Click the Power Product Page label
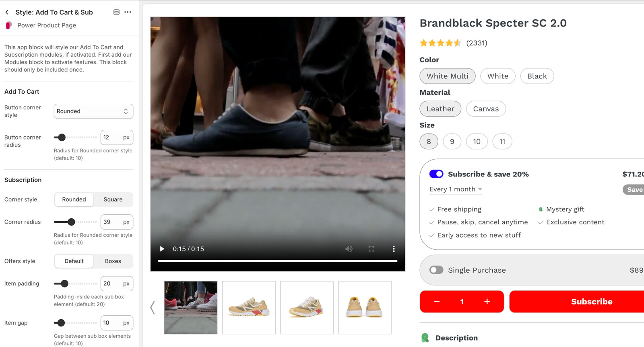Screen dimensions: 644x347 click(47, 25)
